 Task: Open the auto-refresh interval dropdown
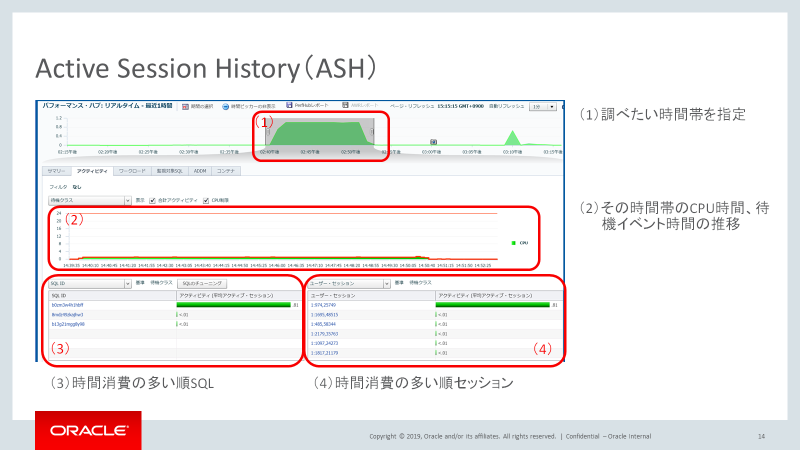[x=543, y=107]
